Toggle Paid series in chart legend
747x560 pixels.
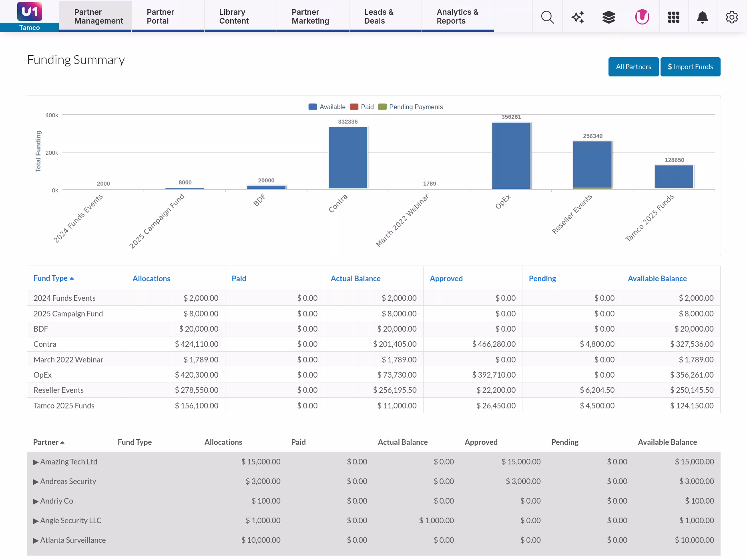pyautogui.click(x=362, y=107)
